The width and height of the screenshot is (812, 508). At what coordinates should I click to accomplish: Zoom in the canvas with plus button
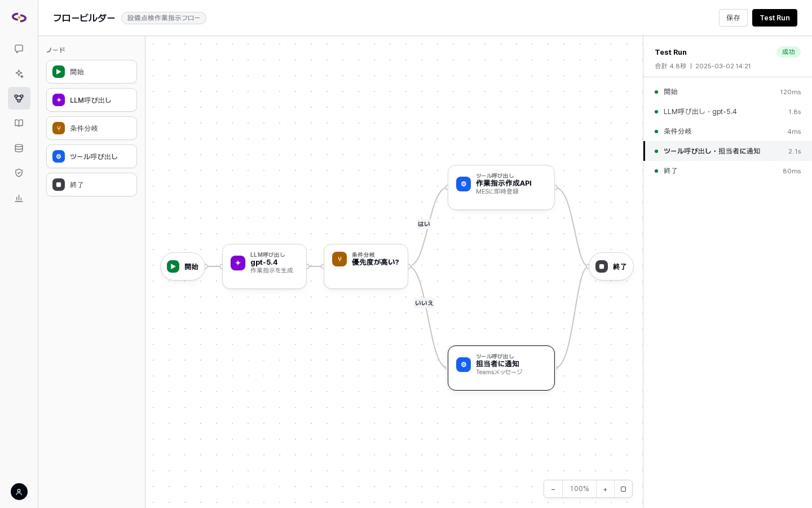605,489
